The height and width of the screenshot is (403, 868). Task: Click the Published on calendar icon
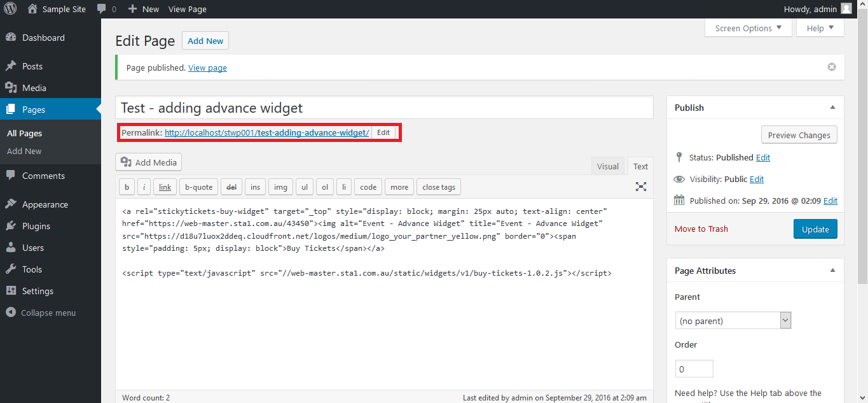pyautogui.click(x=680, y=201)
